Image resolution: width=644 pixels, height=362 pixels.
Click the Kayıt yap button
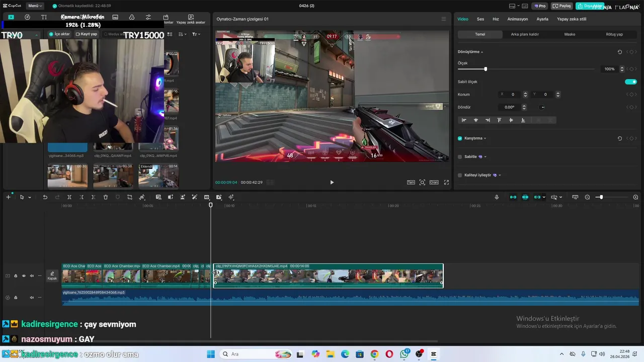tap(87, 34)
